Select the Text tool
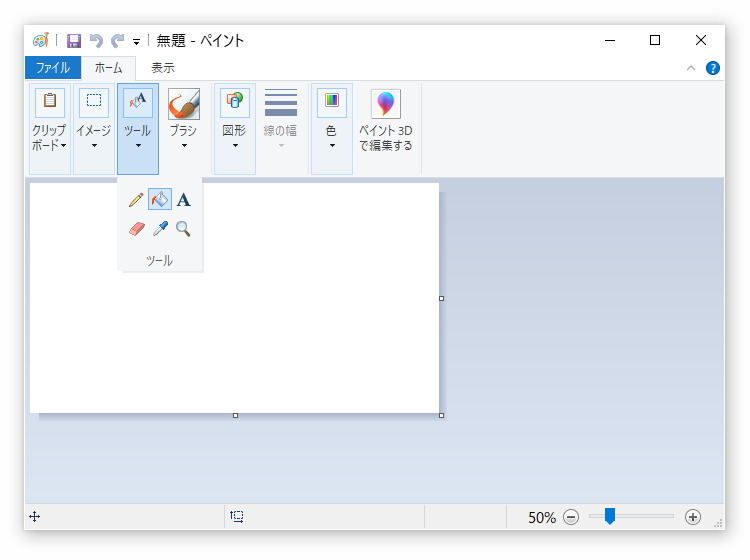Image resolution: width=750 pixels, height=560 pixels. point(183,199)
